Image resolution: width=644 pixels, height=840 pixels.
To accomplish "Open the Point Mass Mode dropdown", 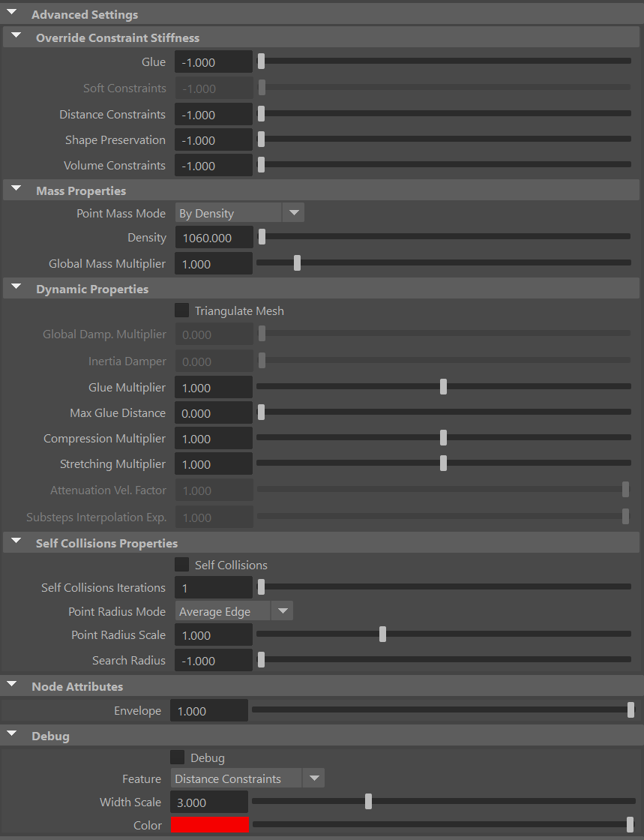I will 293,212.
